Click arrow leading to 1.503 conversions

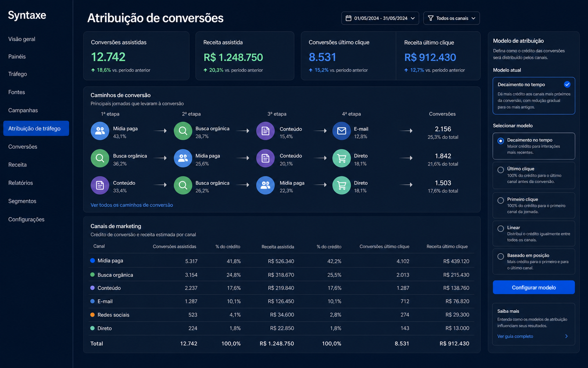click(x=406, y=185)
